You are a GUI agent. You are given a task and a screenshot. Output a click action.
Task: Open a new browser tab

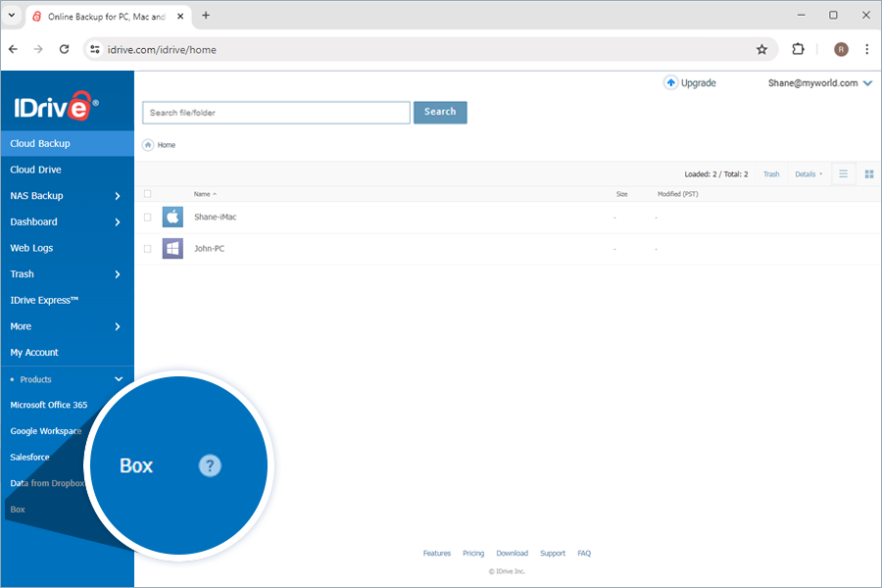click(206, 16)
